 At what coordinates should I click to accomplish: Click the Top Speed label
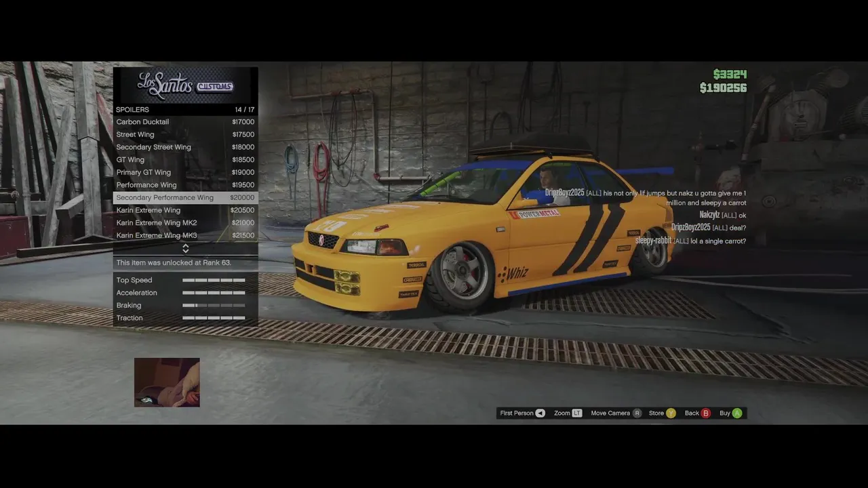(134, 280)
